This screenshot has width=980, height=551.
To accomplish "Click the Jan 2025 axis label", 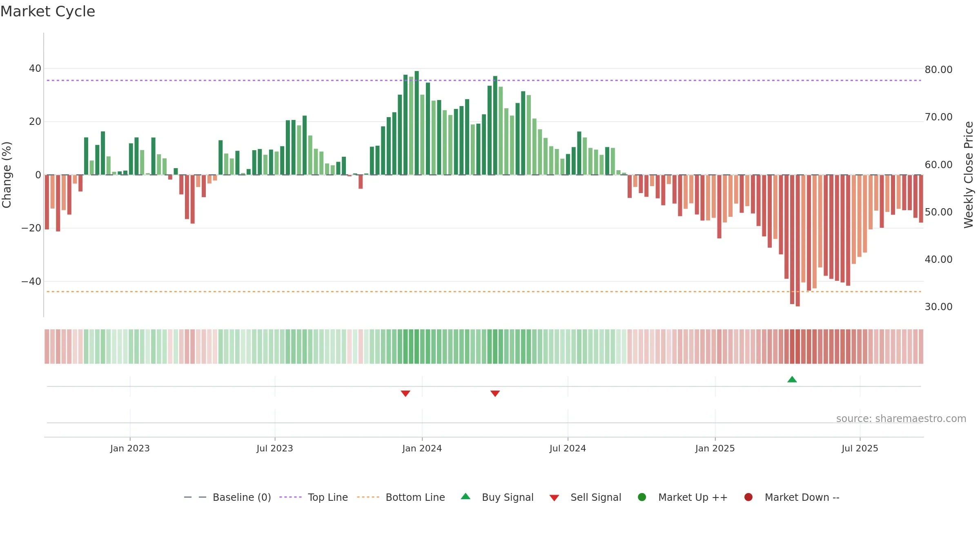I will click(715, 448).
